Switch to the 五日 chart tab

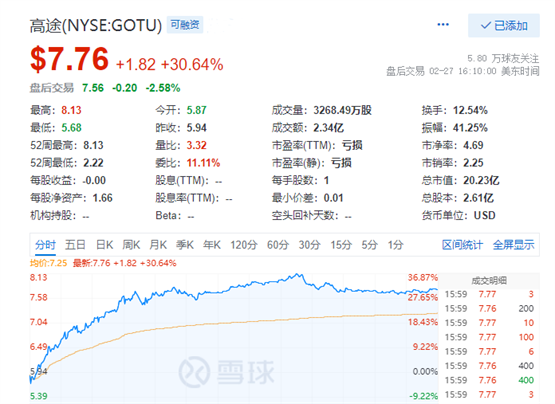tap(75, 245)
